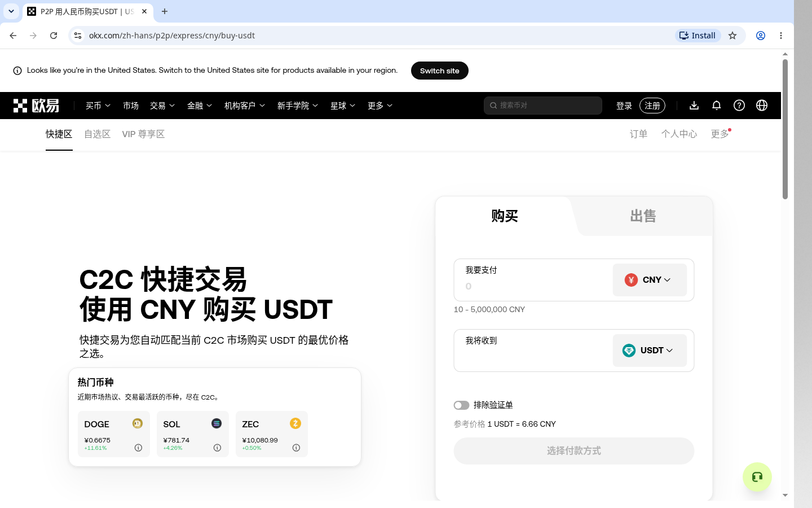Focus the 搜索币对 search field

543,106
